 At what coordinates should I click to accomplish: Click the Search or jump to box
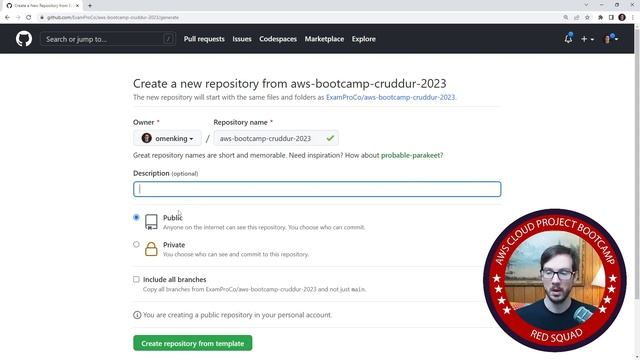108,39
